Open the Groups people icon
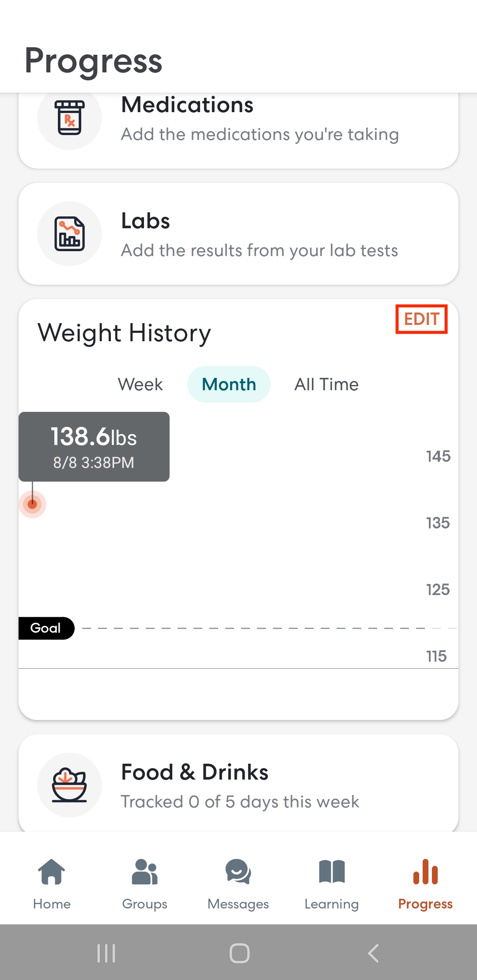This screenshot has height=980, width=477. click(x=145, y=872)
